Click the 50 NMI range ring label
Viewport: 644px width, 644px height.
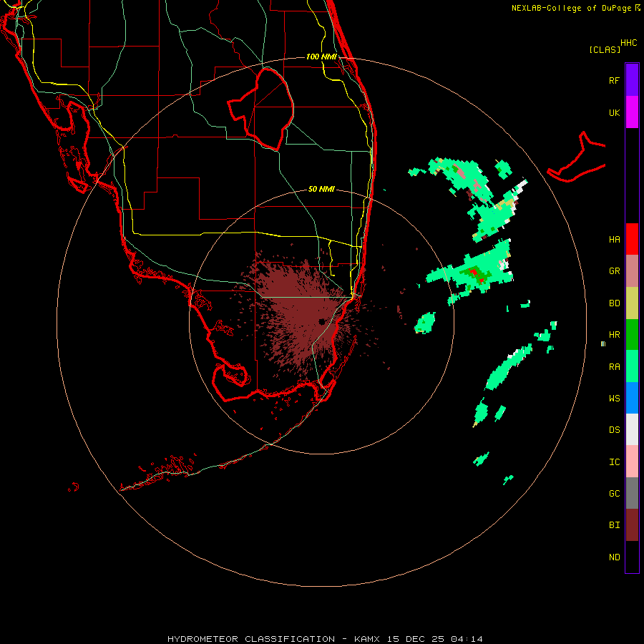coord(321,189)
